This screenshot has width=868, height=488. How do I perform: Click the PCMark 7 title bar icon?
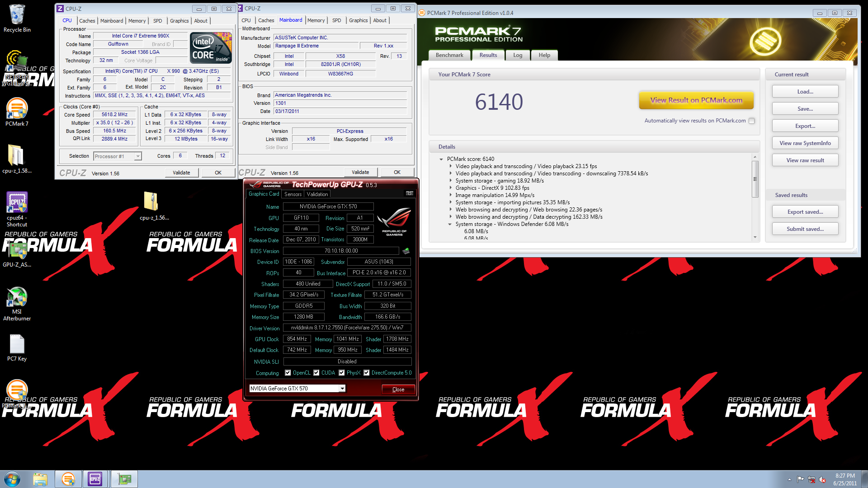(x=422, y=13)
